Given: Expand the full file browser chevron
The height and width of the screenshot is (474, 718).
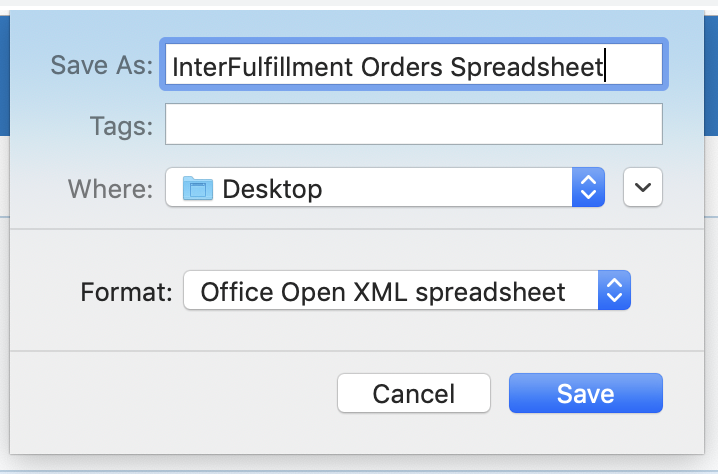Looking at the screenshot, I should coord(642,187).
